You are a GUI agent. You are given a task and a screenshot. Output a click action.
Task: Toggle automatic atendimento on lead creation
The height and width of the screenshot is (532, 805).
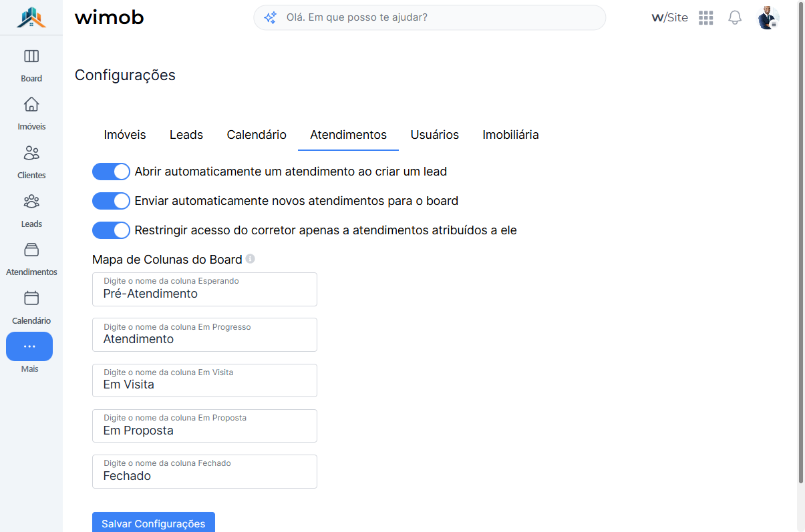pyautogui.click(x=111, y=172)
